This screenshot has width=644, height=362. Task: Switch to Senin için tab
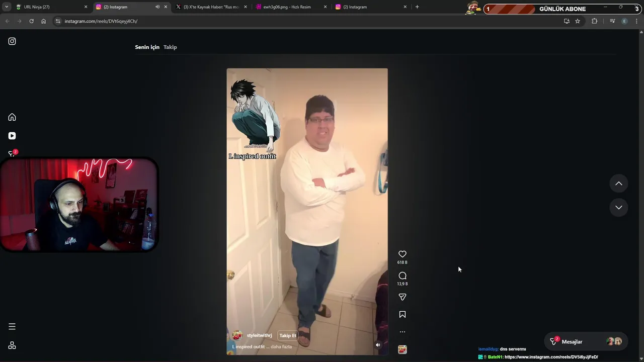(147, 47)
